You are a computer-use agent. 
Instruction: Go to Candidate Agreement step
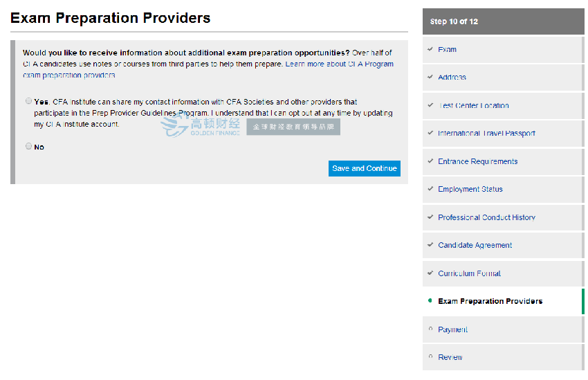pyautogui.click(x=475, y=245)
